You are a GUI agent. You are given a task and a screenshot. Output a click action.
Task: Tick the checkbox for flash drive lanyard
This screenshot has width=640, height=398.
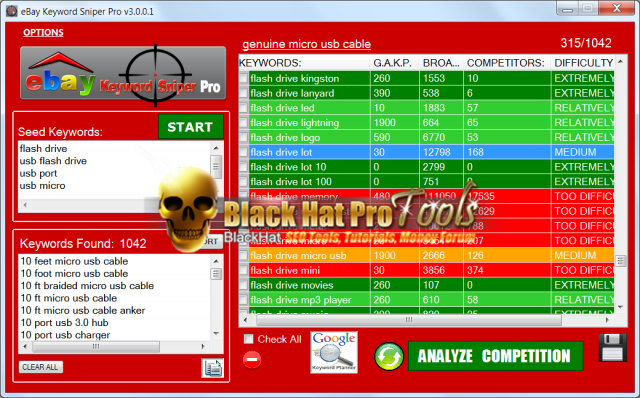pyautogui.click(x=244, y=93)
